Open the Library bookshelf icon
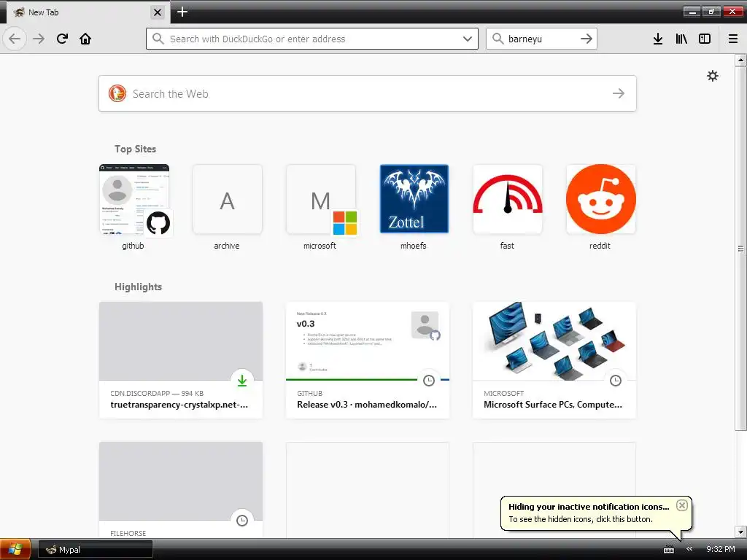747x560 pixels. coord(681,39)
